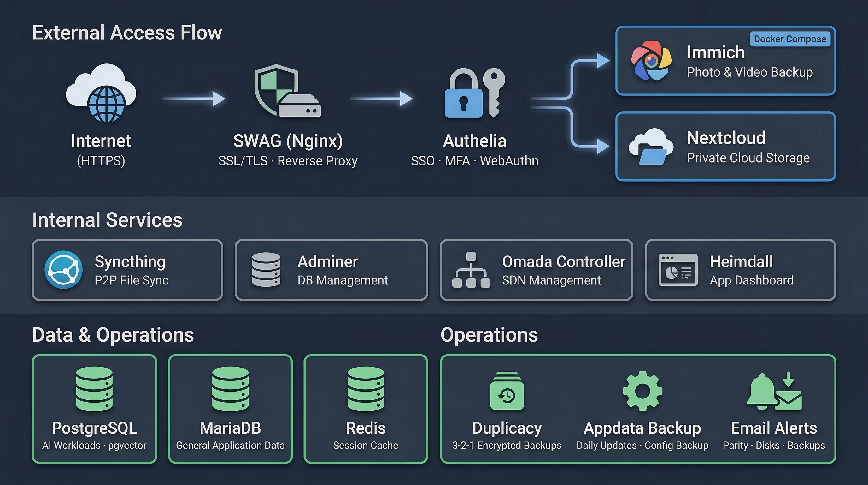The image size is (868, 485).
Task: Select the Internal Services section header
Action: point(107,219)
